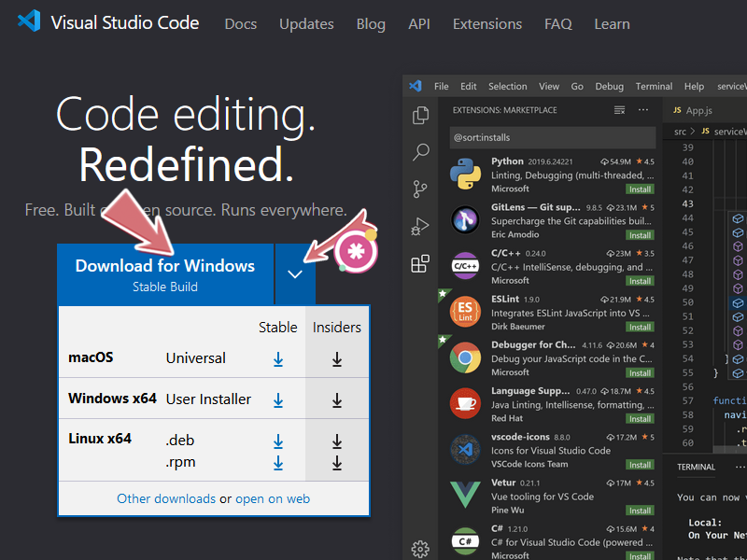Download macOS Universal Insiders build
This screenshot has width=747, height=560.
[337, 360]
